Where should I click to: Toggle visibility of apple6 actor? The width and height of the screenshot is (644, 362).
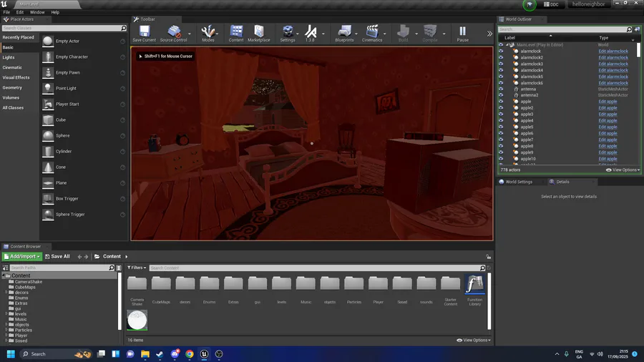(501, 133)
